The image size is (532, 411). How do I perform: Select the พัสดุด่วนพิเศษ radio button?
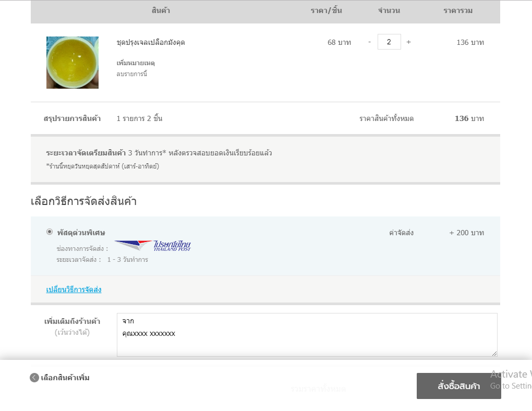50,232
